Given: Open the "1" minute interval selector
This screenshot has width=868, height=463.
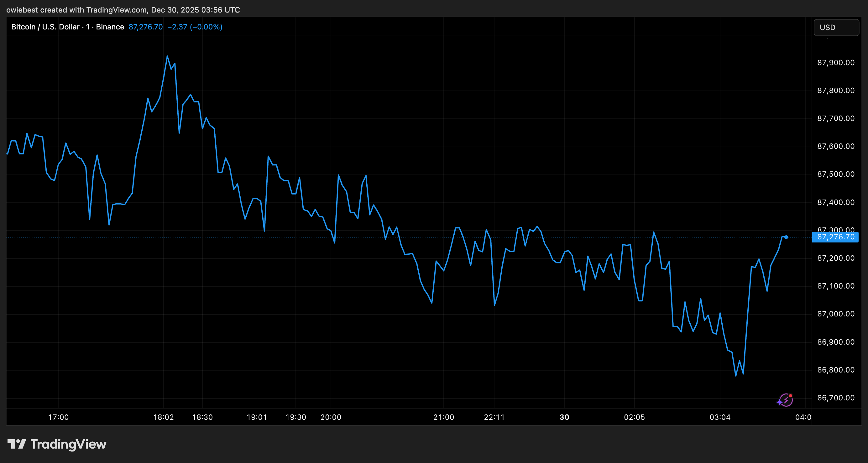Looking at the screenshot, I should click(x=88, y=27).
